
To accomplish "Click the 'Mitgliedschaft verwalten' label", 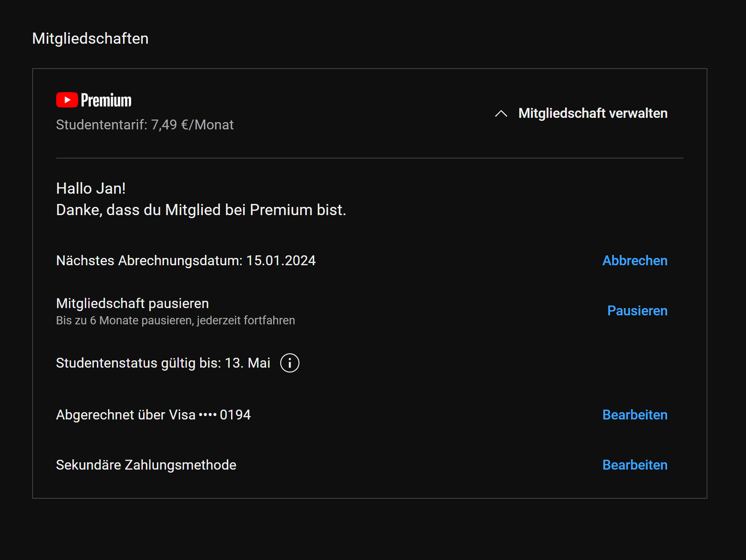I will [x=593, y=113].
